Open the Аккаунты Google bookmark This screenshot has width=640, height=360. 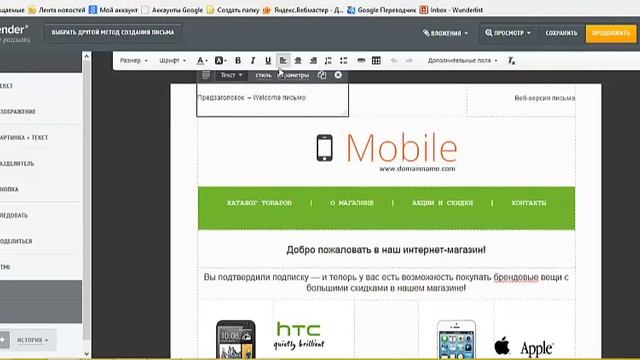(x=172, y=10)
